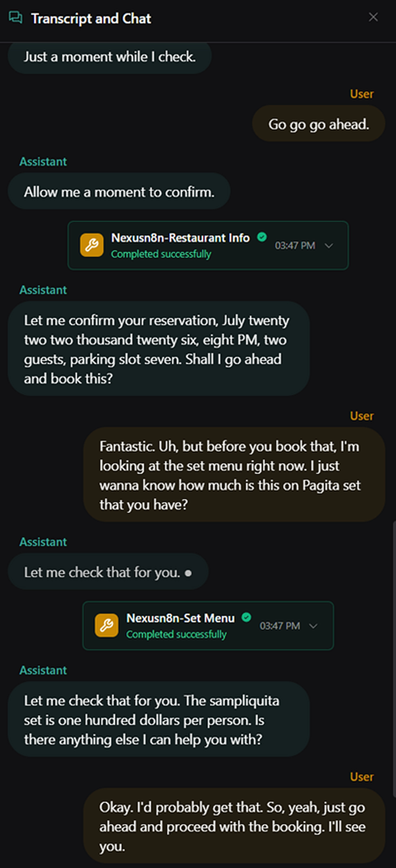Click the 'Completed successfully' text under Set Menu

tap(176, 634)
